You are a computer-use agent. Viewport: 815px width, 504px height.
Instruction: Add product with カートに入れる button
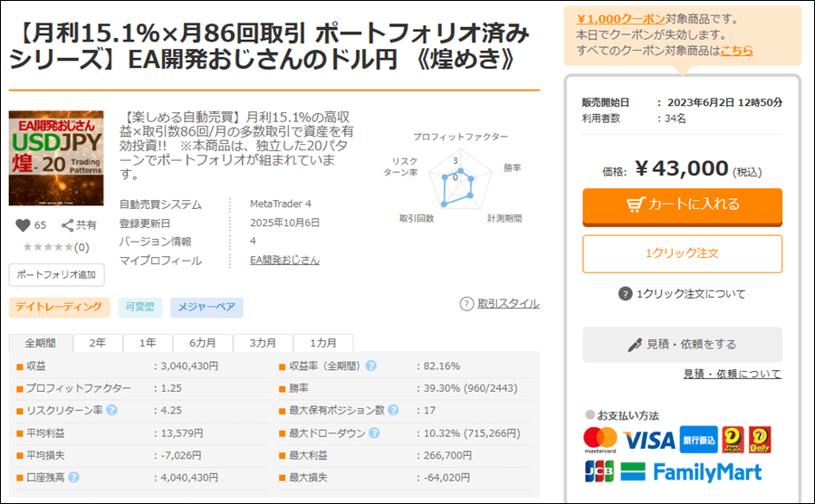682,204
